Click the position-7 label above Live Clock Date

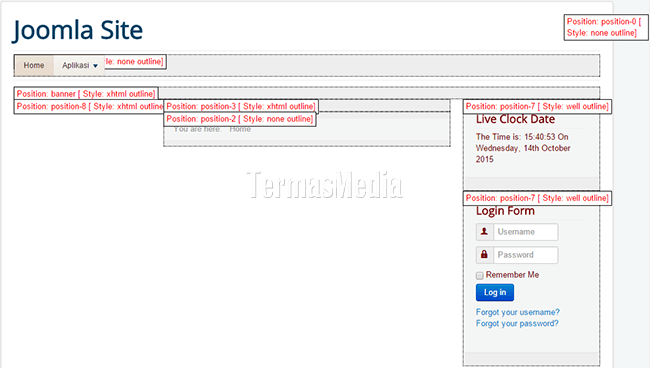pyautogui.click(x=537, y=107)
